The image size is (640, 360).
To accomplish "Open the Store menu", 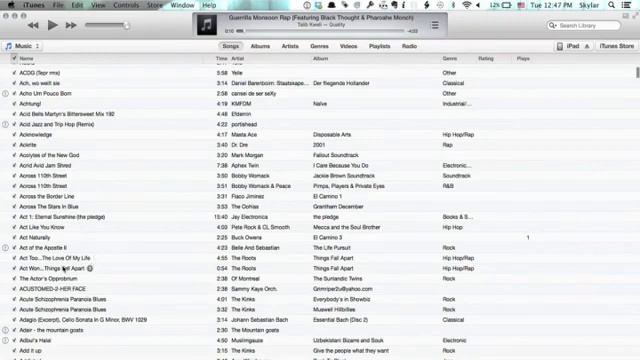I will point(155,5).
